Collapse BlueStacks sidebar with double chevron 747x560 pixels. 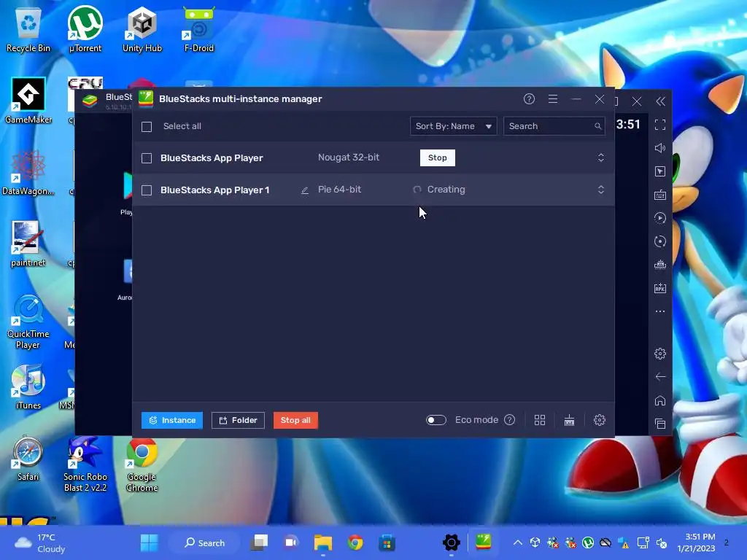click(x=660, y=101)
